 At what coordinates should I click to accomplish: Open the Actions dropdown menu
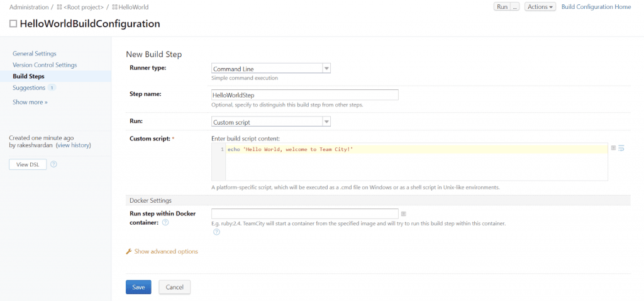coord(540,7)
